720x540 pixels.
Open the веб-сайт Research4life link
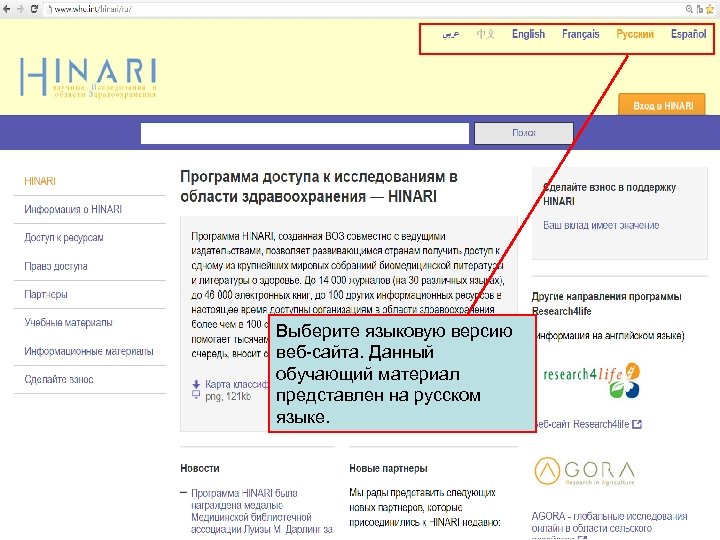click(582, 424)
